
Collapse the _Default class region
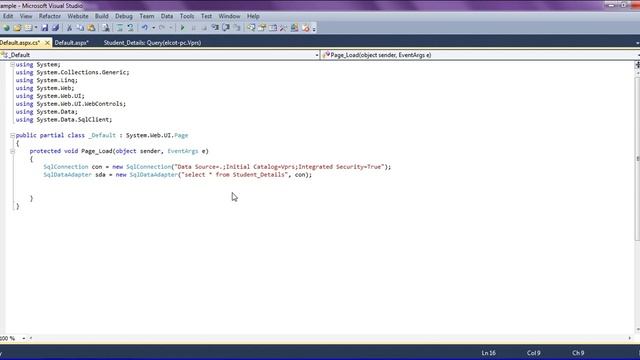12,135
